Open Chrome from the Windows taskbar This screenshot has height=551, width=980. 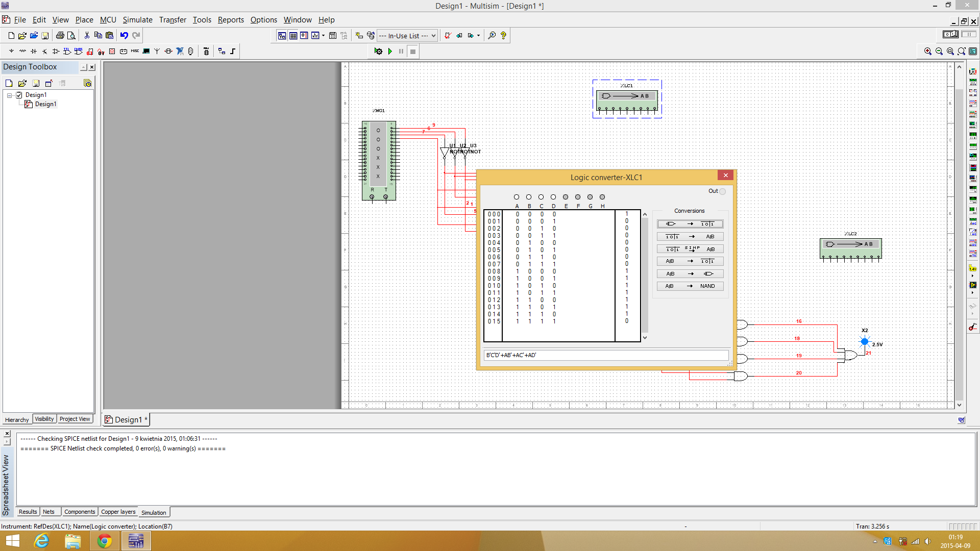pos(105,541)
